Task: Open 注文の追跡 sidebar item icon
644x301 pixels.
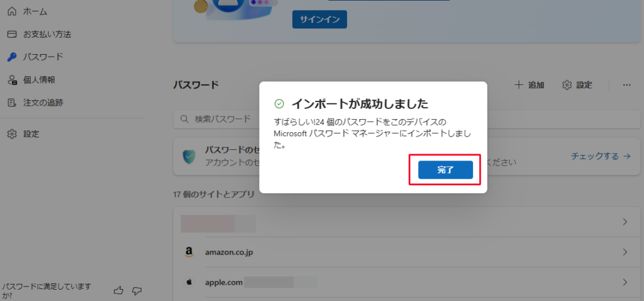Action: point(11,102)
